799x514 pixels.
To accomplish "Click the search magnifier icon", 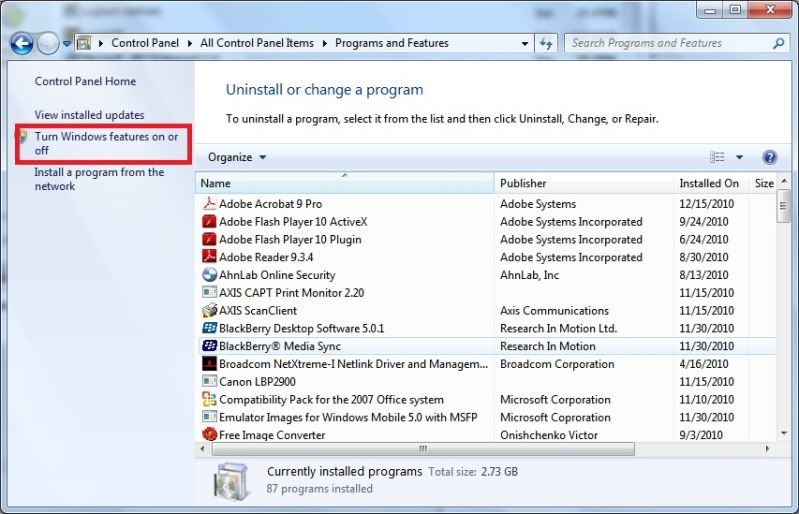I will pyautogui.click(x=778, y=43).
